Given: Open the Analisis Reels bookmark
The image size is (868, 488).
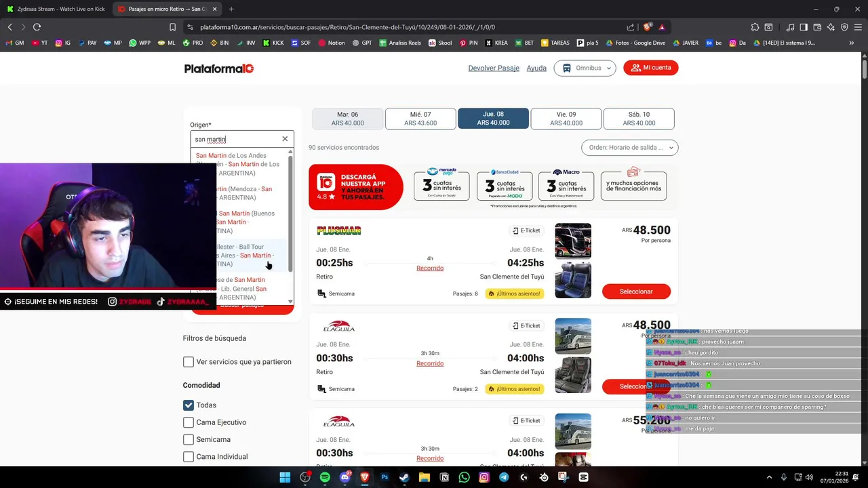Looking at the screenshot, I should 400,43.
